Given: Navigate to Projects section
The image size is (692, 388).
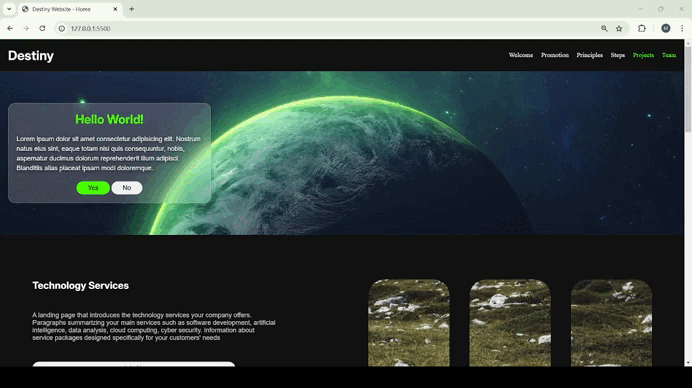Looking at the screenshot, I should click(643, 55).
